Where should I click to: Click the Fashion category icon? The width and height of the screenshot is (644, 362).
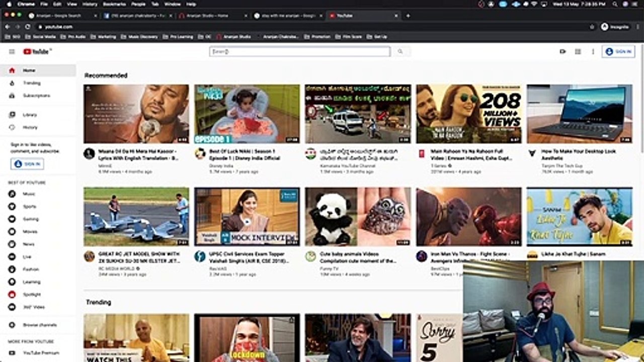(x=12, y=269)
